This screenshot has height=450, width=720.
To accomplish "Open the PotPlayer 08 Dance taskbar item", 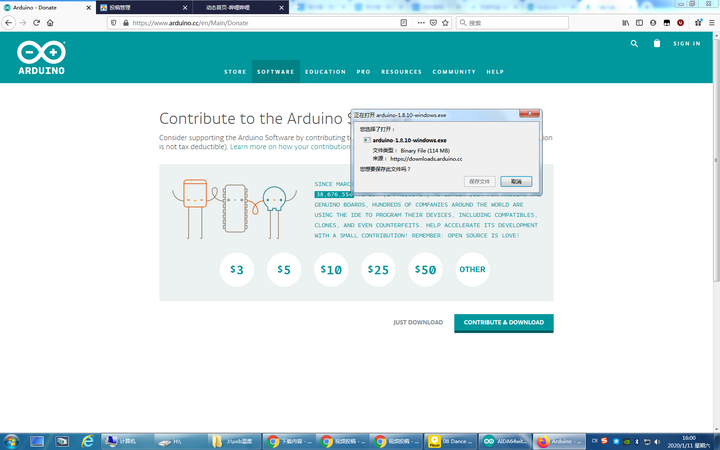I will coord(450,441).
